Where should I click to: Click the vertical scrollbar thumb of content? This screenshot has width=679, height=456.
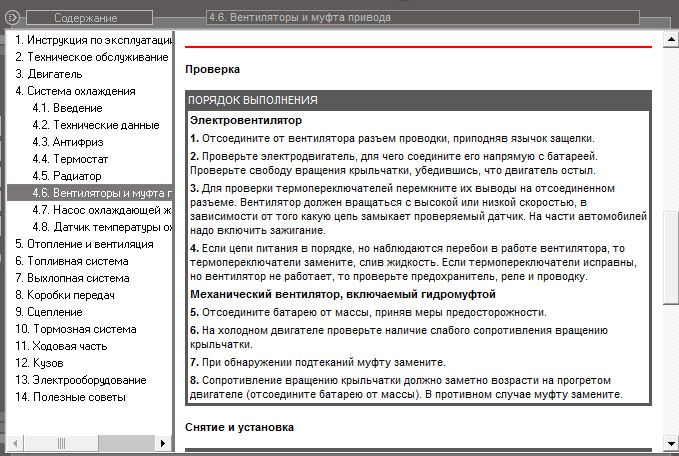click(x=671, y=257)
